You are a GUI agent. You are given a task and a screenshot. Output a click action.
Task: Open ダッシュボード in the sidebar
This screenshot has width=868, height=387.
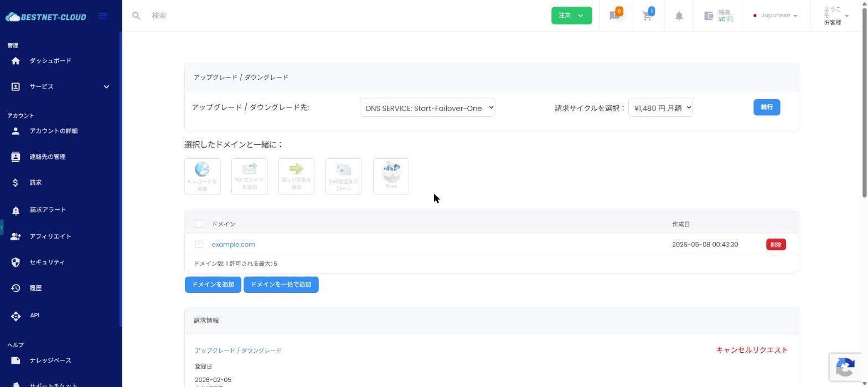pyautogui.click(x=50, y=61)
